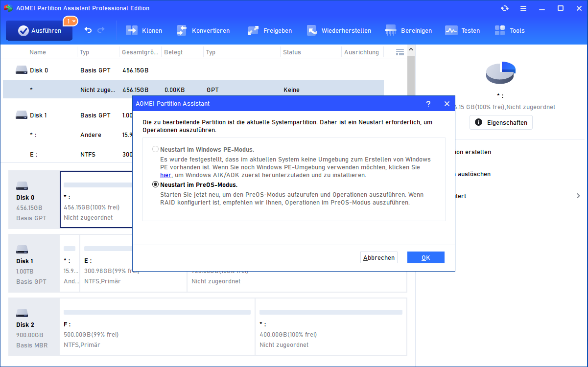Open the Bereinigen toolbar menu
The height and width of the screenshot is (367, 588).
408,30
